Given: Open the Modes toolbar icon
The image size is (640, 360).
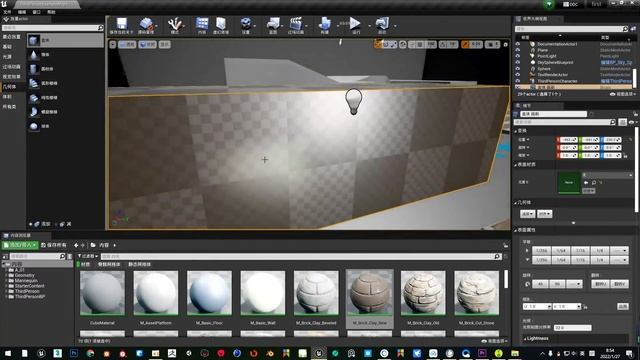Looking at the screenshot, I should coord(175,24).
